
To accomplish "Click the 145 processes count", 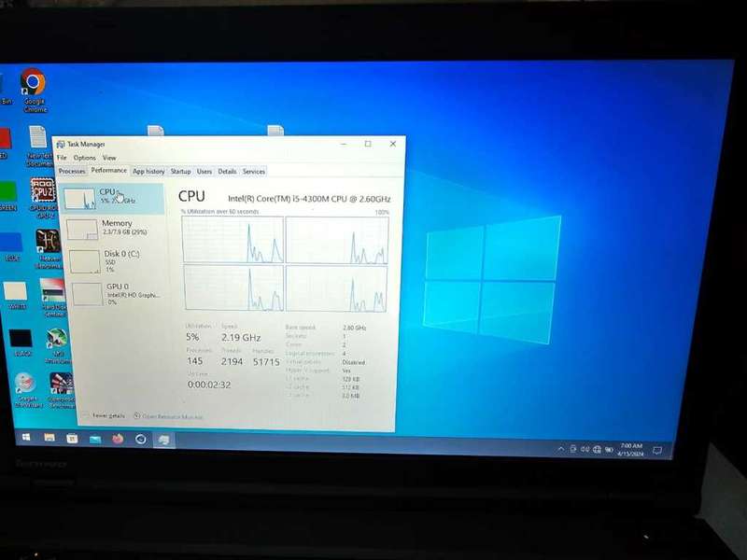I will tap(195, 361).
